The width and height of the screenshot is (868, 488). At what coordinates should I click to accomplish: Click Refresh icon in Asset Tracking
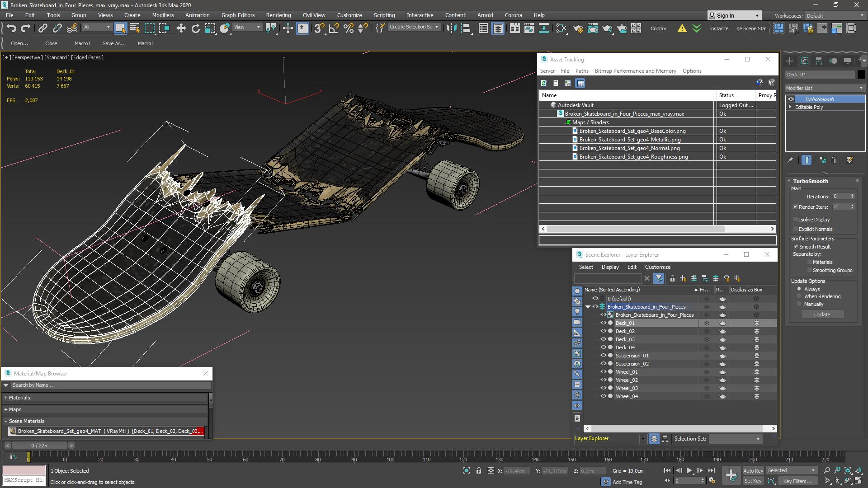tap(543, 83)
